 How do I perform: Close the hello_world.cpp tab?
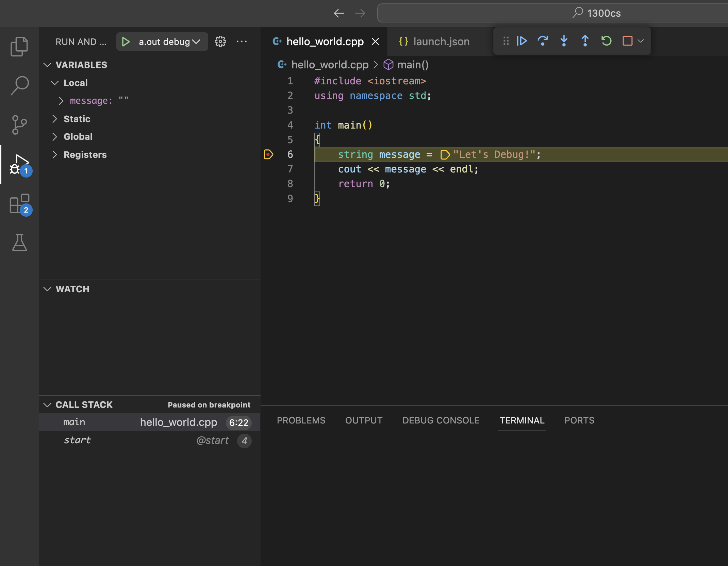[375, 41]
